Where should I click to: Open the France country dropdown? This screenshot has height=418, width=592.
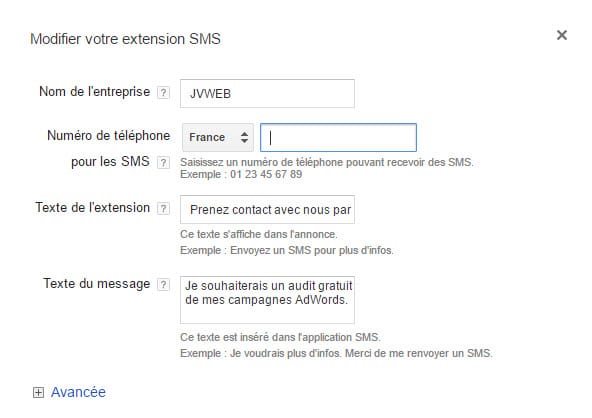(x=218, y=137)
